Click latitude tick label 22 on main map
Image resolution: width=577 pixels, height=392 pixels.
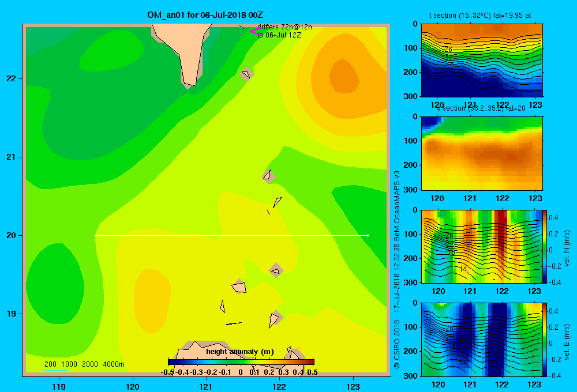point(12,79)
